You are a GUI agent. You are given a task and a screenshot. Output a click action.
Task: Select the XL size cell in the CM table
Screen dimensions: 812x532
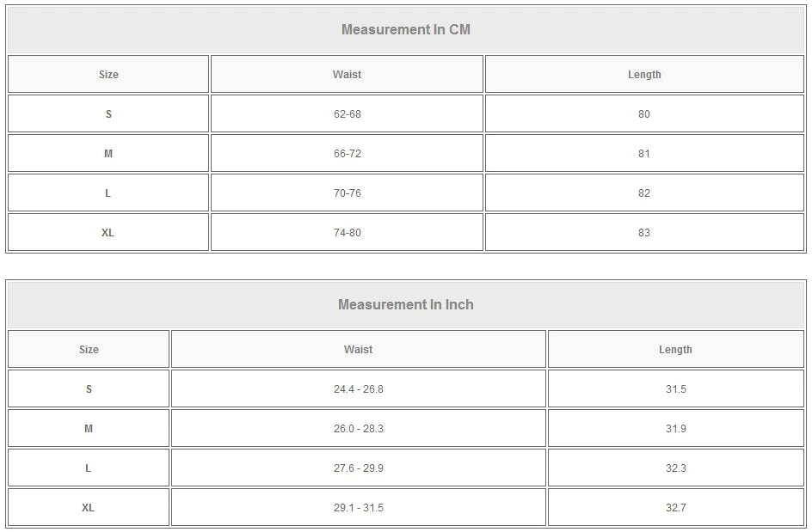click(x=108, y=233)
